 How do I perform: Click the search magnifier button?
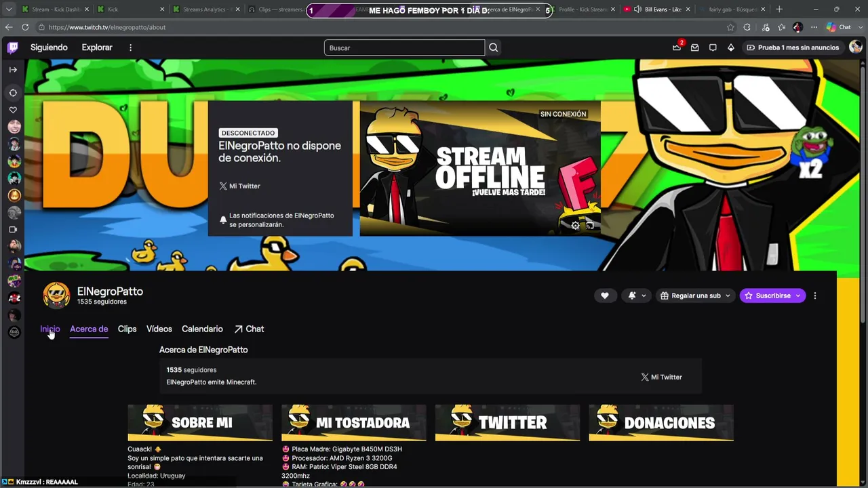point(494,47)
